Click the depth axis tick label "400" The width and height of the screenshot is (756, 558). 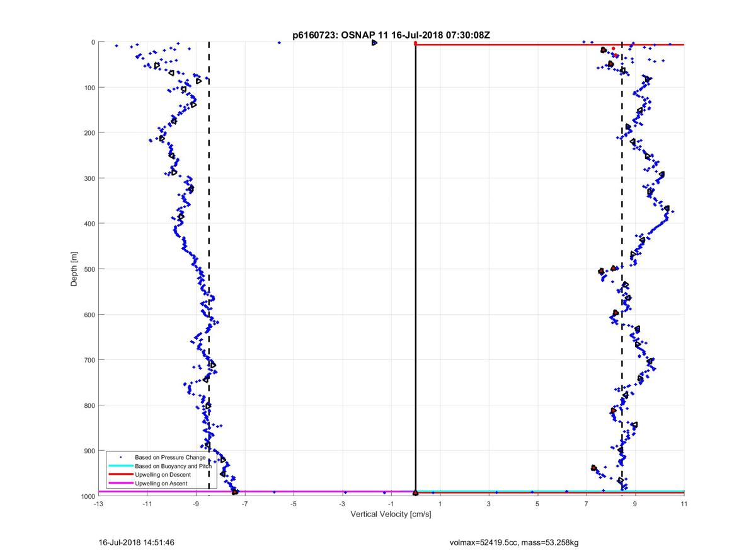click(89, 224)
